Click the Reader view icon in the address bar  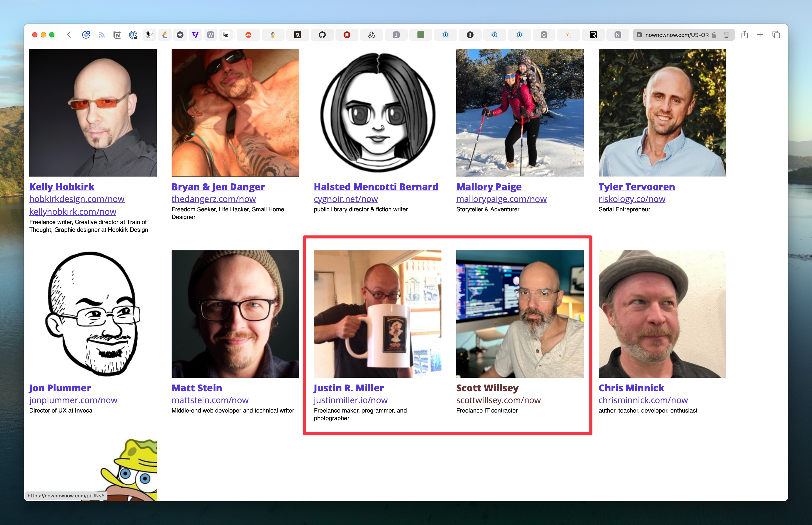(727, 35)
